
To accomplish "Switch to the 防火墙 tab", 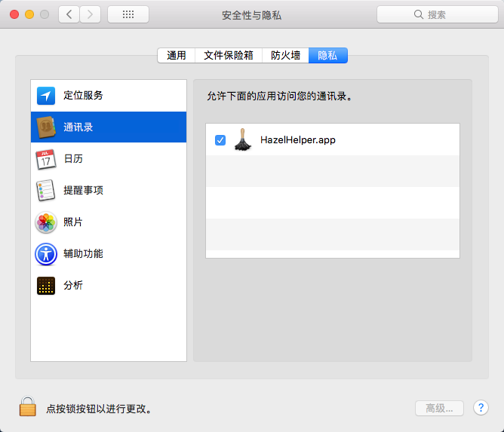I will [285, 55].
